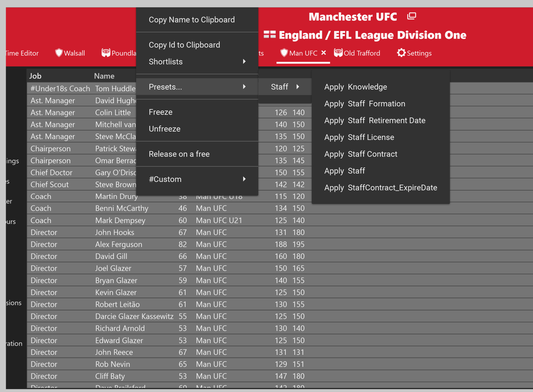Select the plain Apply Staff preset

coord(381,171)
